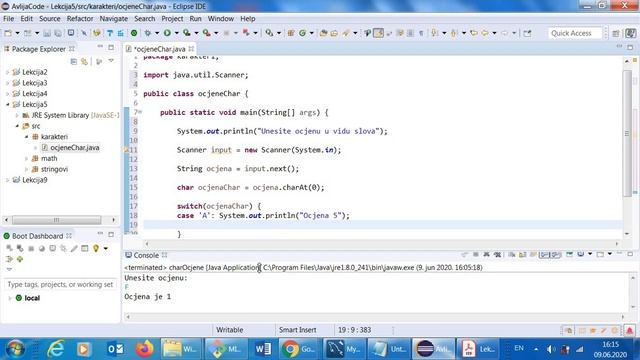Open Internet Explorer from taskbar
This screenshot has width=640, height=360.
pos(56,349)
